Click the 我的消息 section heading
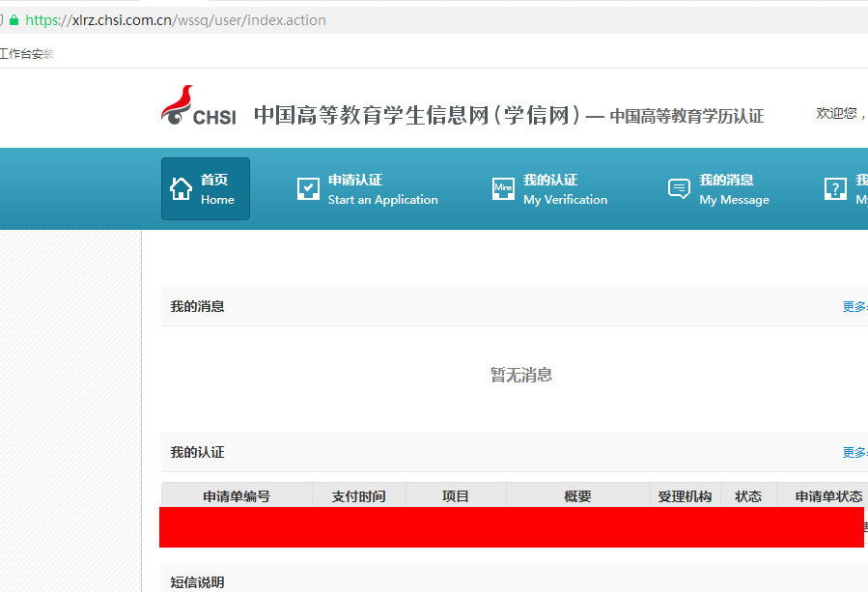Viewport: 868px width, 592px height. click(x=197, y=306)
